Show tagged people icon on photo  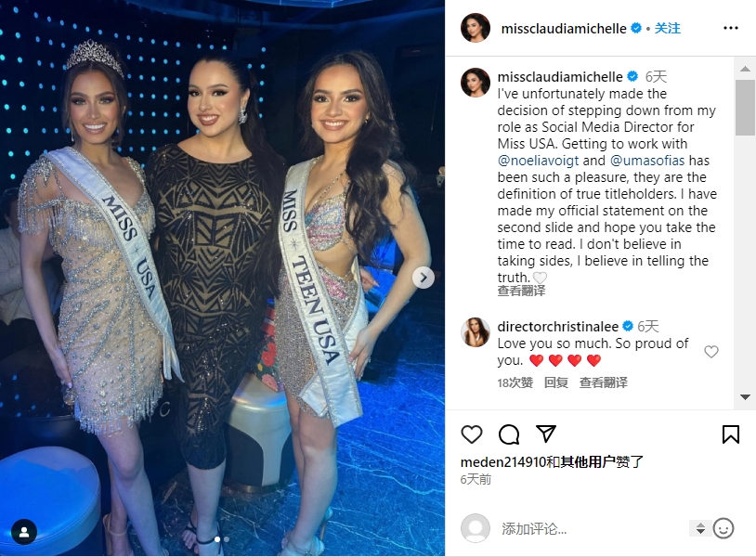24,532
